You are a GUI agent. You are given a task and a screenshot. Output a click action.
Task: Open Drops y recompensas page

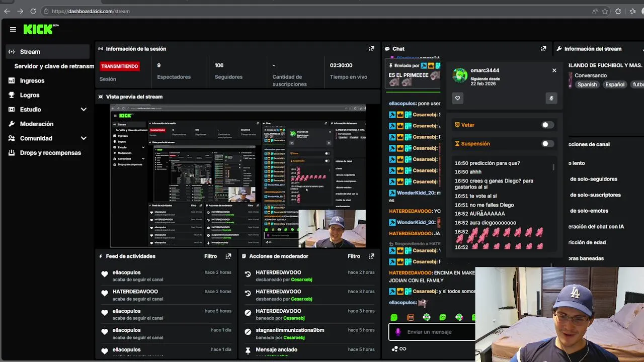[x=50, y=153]
